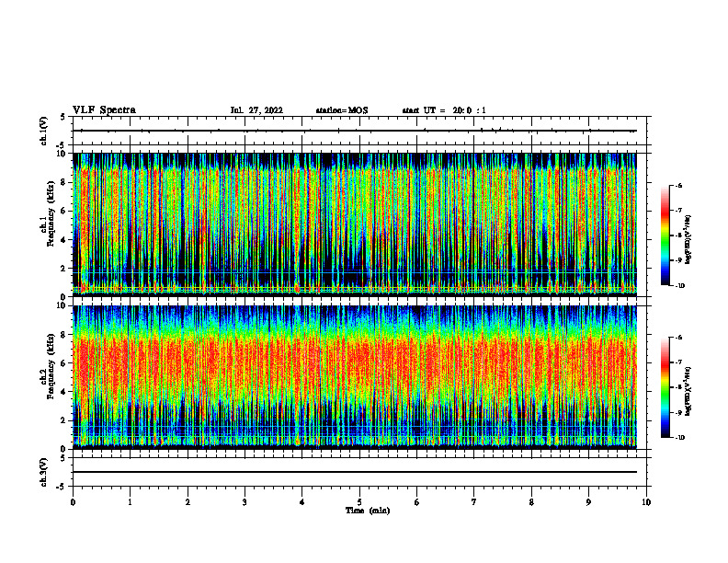Screen dimensions: 728x563
Task: Click time axis tick label "9"
Action: point(588,502)
